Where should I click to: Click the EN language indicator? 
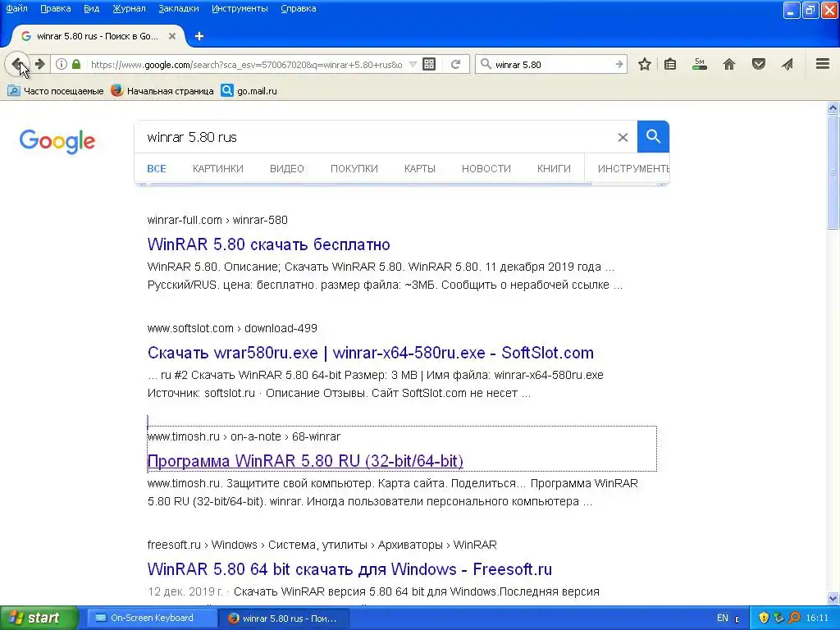click(x=722, y=619)
